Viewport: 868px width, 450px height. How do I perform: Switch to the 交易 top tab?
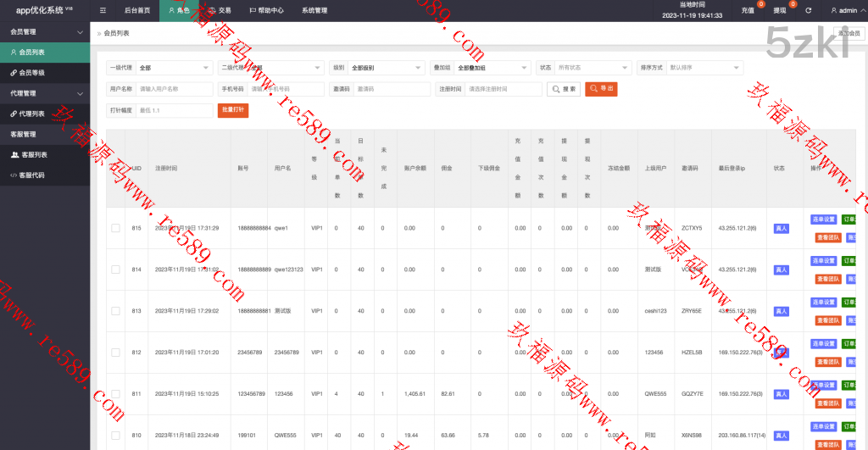coord(220,11)
